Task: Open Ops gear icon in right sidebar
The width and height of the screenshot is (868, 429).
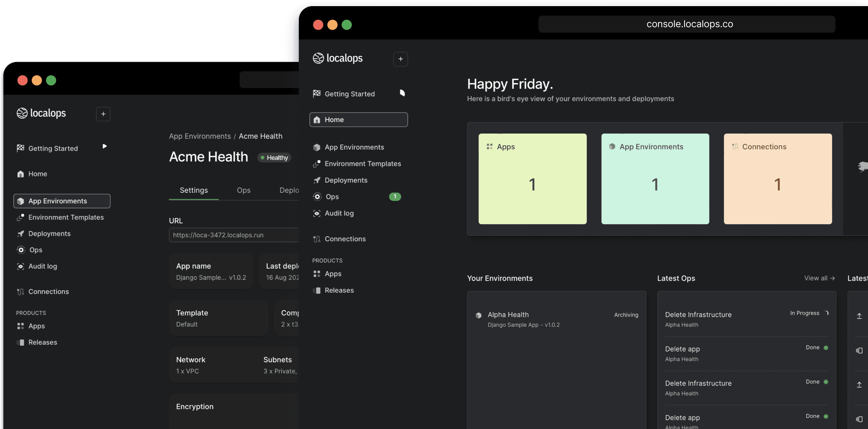Action: (317, 196)
